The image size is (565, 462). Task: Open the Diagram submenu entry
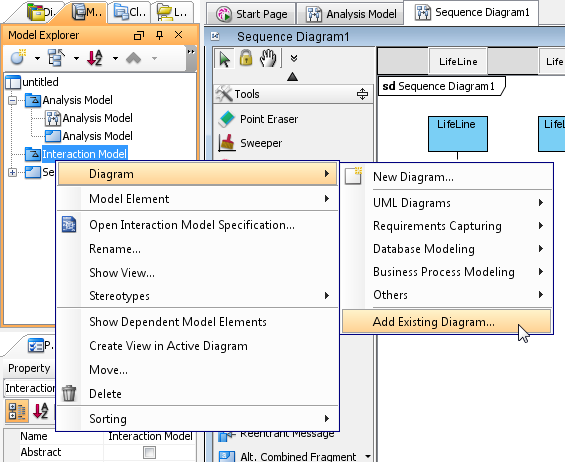point(197,174)
